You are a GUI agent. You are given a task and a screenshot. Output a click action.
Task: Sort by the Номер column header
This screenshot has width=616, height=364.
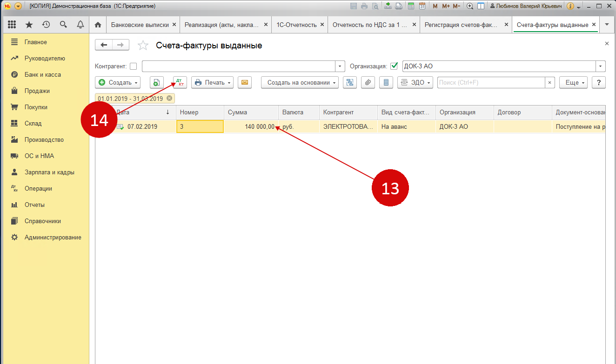tap(200, 113)
